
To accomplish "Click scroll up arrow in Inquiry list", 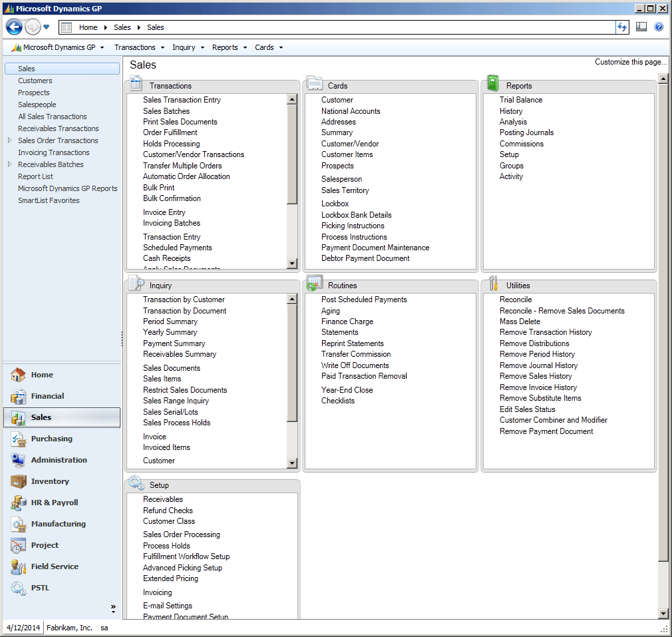I will point(292,299).
